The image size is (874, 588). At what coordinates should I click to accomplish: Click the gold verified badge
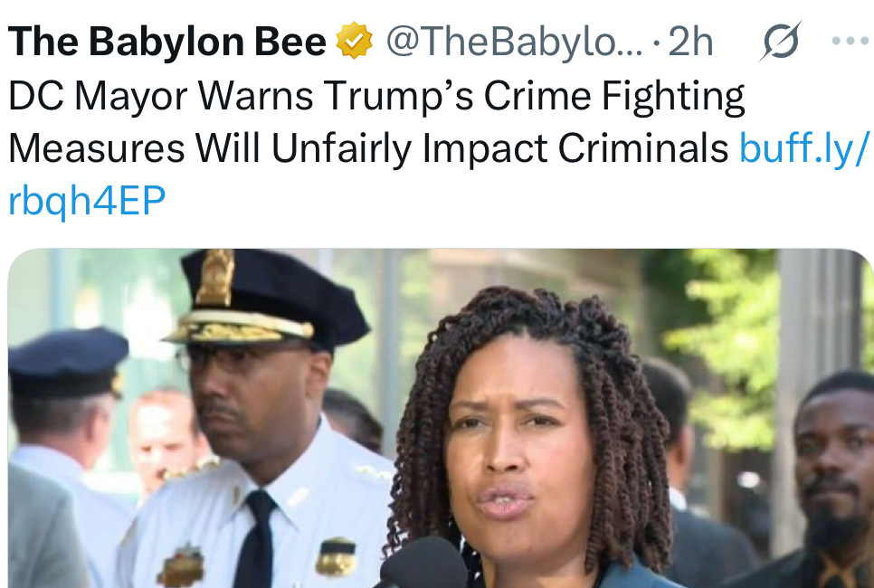pyautogui.click(x=354, y=42)
